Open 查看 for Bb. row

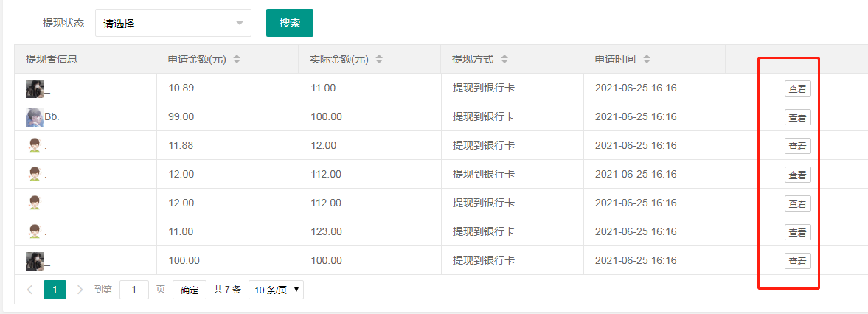798,117
